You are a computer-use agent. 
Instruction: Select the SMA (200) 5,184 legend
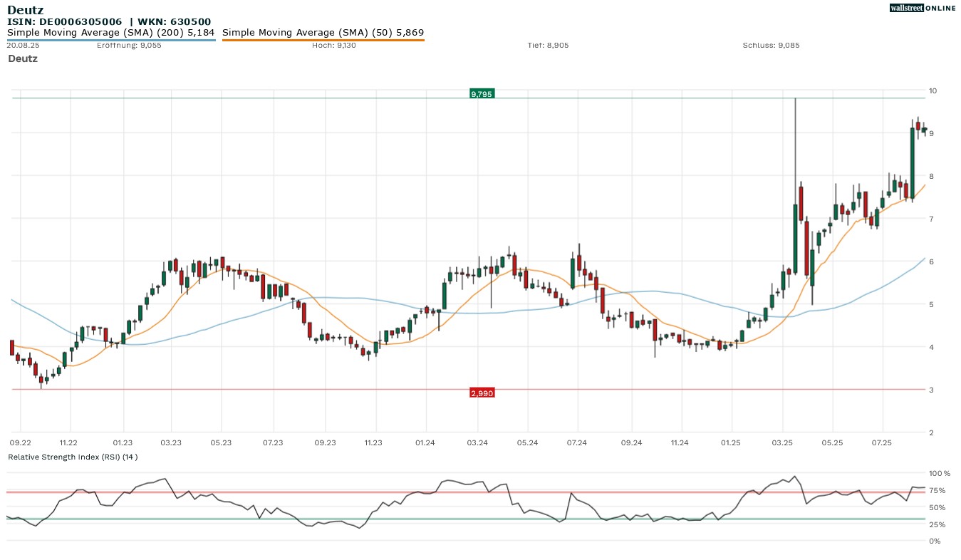tap(110, 32)
